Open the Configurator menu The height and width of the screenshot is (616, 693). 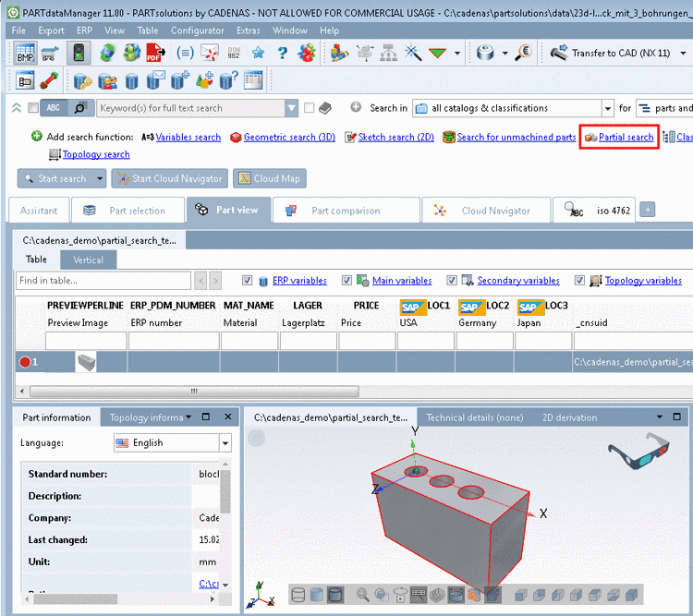(197, 30)
